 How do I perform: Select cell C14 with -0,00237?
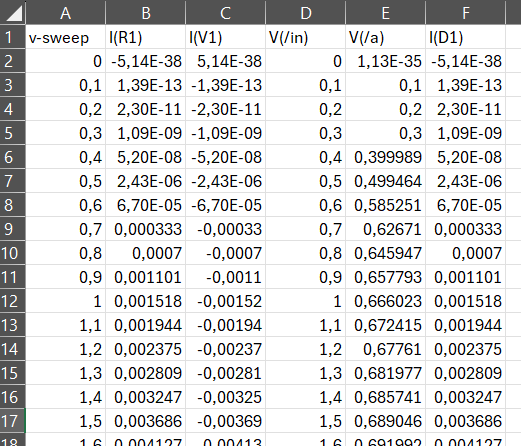tap(226, 349)
